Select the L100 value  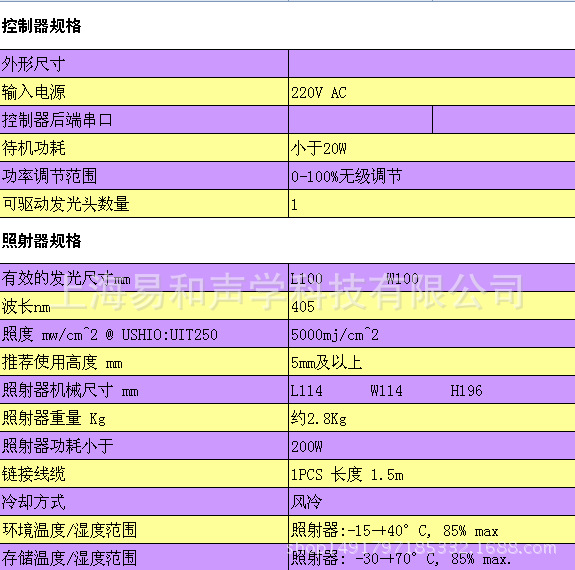307,279
